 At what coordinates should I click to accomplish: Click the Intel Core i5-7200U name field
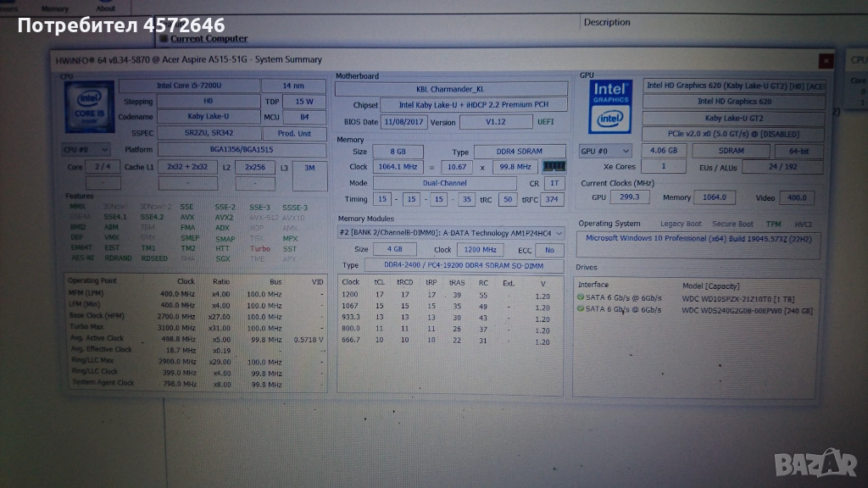point(188,86)
